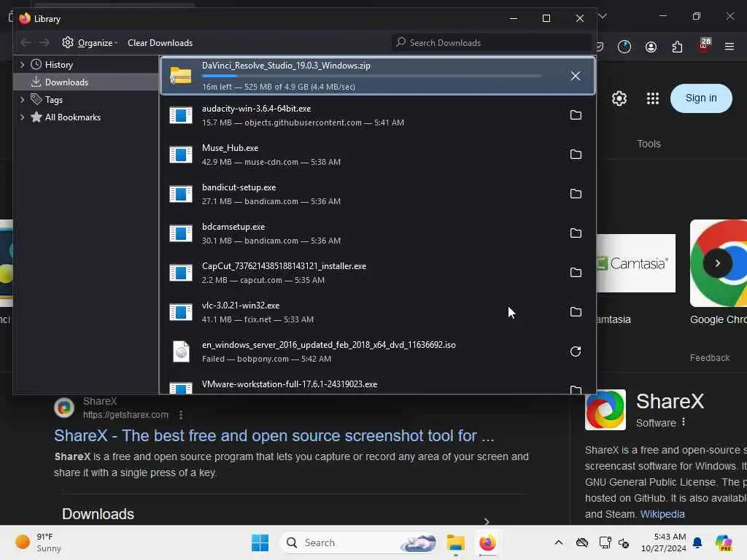Click the DaVinci download progress bar
747x560 pixels.
371,76
